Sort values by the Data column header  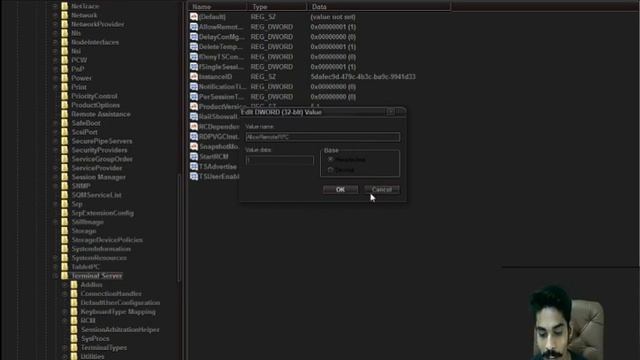pyautogui.click(x=379, y=7)
